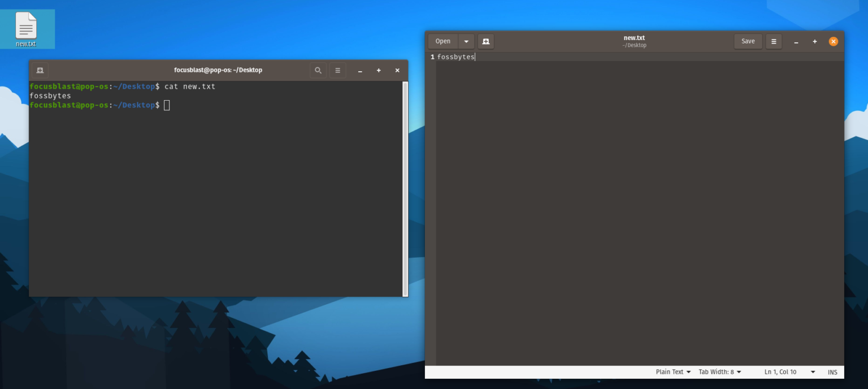Open the terminal hamburger menu
Viewport: 868px width, 389px height.
point(337,70)
